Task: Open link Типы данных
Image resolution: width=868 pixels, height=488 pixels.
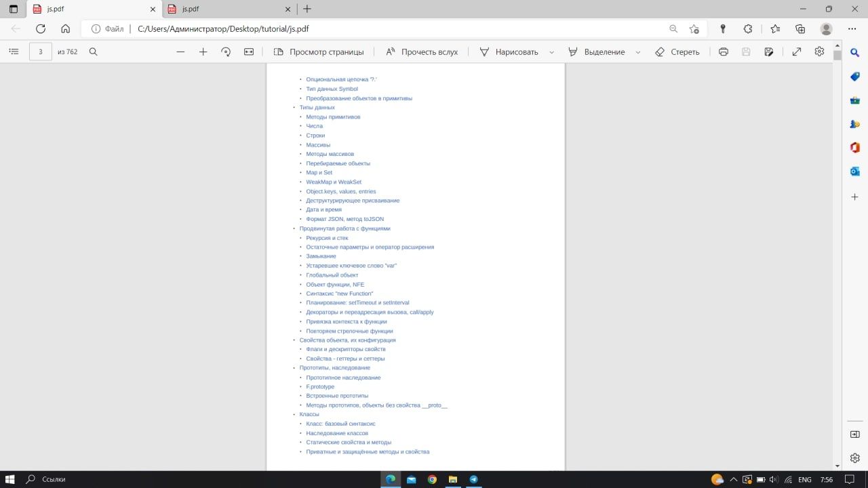Action: click(x=317, y=107)
